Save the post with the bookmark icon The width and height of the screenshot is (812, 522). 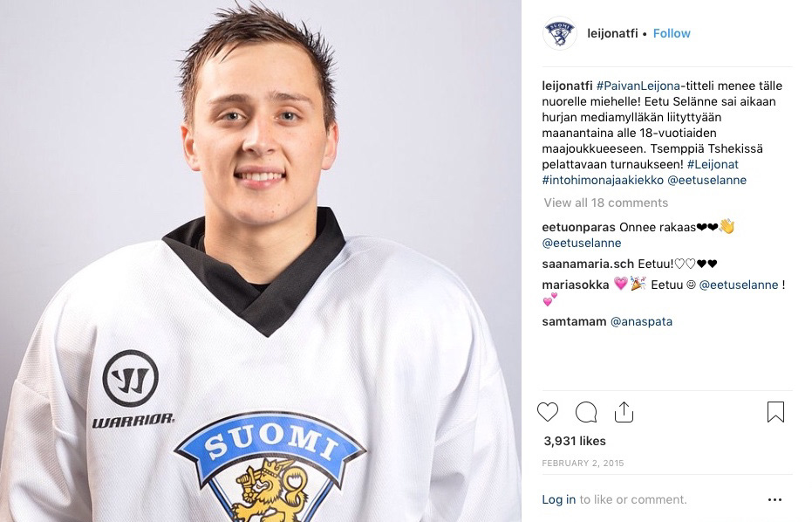coord(775,412)
